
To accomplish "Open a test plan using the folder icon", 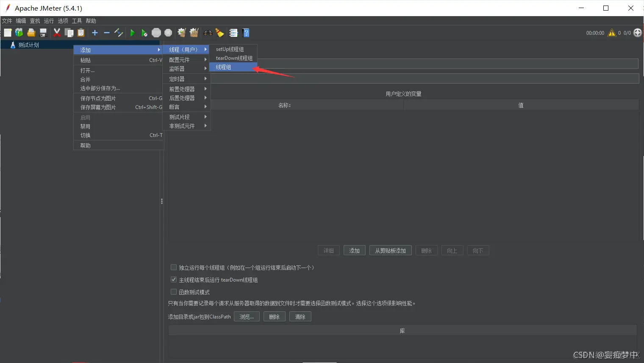I will pyautogui.click(x=31, y=33).
